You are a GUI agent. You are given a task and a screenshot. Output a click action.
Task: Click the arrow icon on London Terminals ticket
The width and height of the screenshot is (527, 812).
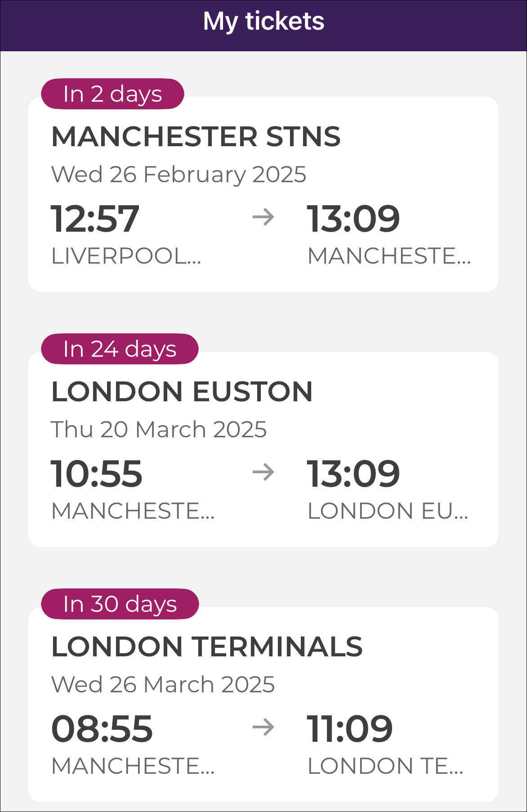263,727
